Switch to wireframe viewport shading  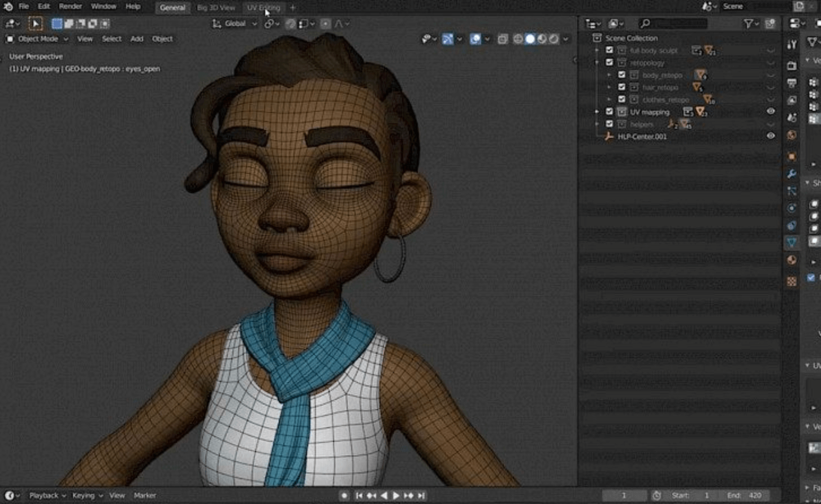click(x=518, y=39)
